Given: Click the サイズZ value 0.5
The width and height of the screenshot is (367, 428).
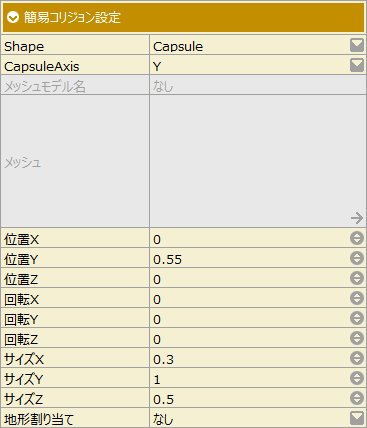Looking at the screenshot, I should [163, 400].
